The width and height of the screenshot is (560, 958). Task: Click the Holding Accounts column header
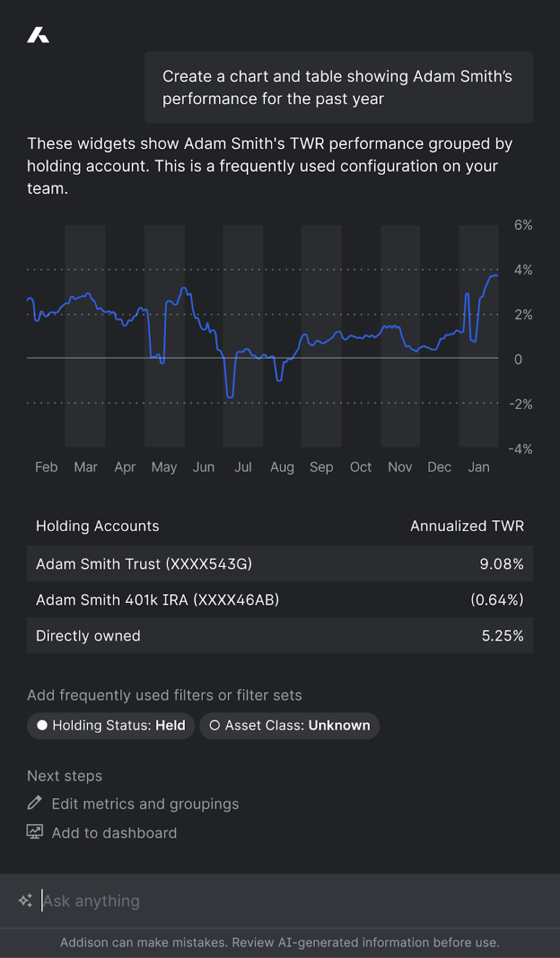tap(97, 526)
